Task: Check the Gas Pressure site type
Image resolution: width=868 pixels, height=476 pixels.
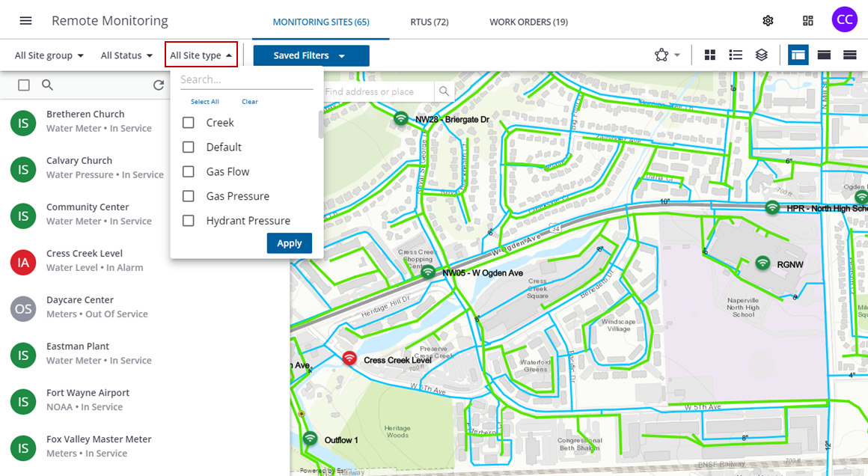Action: (x=188, y=195)
